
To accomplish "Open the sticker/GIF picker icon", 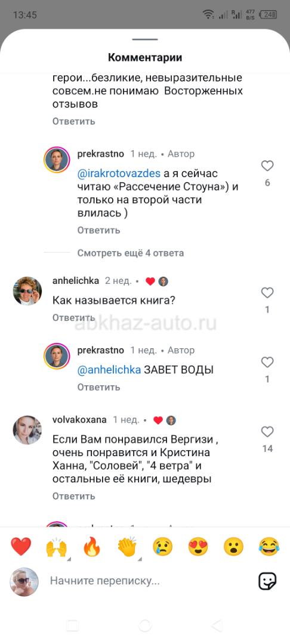I will click(x=267, y=581).
